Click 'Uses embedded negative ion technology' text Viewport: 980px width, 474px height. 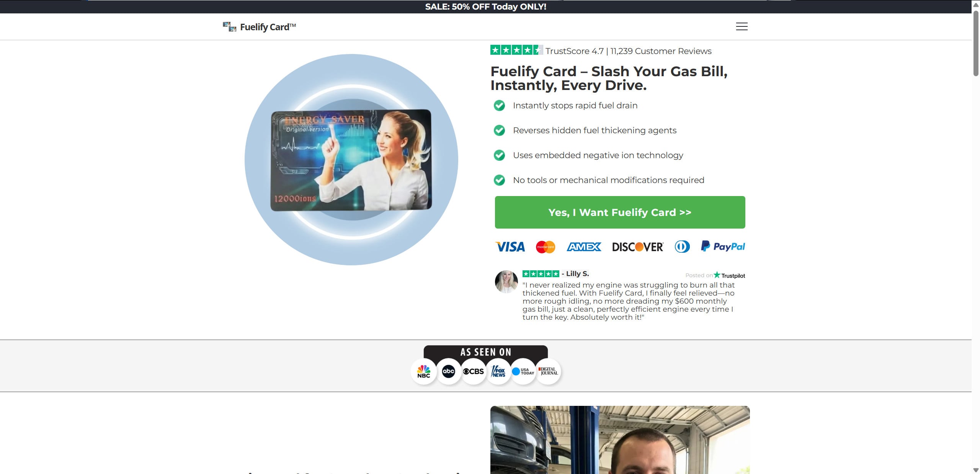[598, 155]
